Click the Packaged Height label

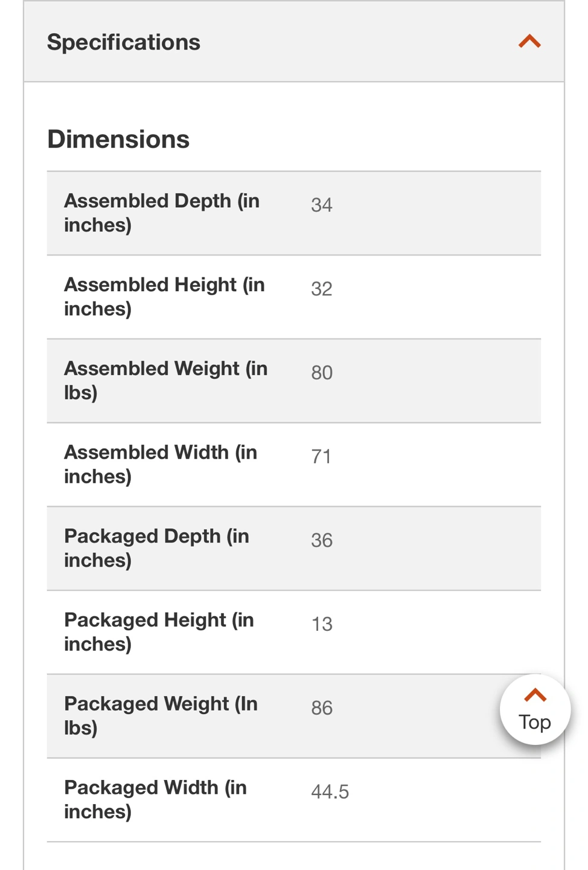pos(159,632)
